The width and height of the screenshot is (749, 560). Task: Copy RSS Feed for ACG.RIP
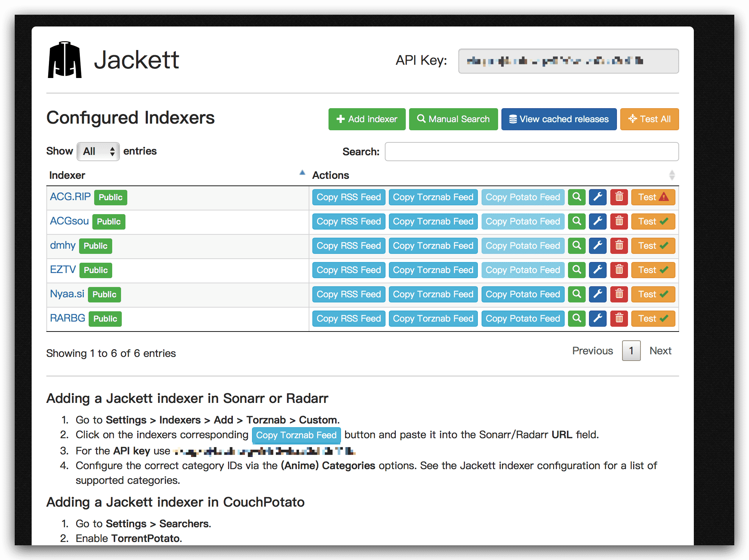(349, 197)
